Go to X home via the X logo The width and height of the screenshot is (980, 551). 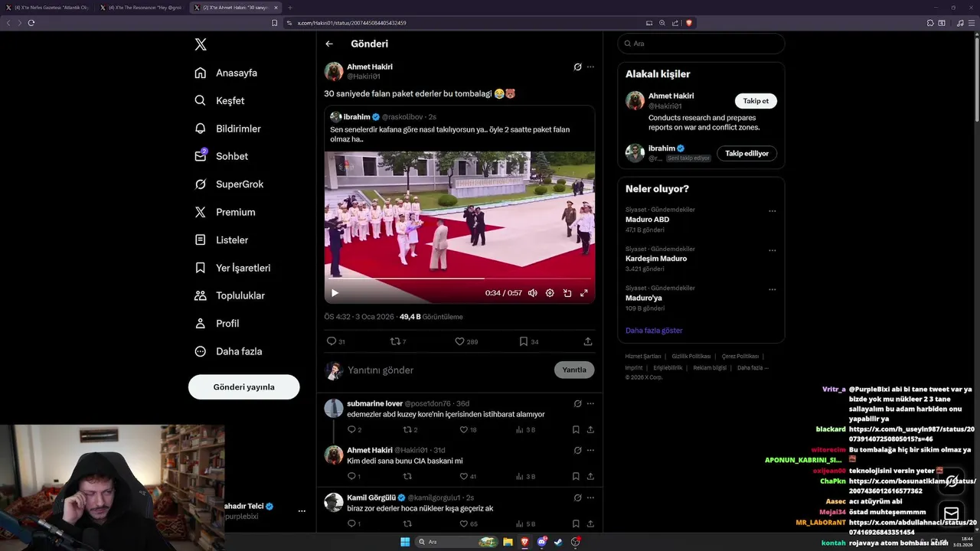click(x=201, y=44)
